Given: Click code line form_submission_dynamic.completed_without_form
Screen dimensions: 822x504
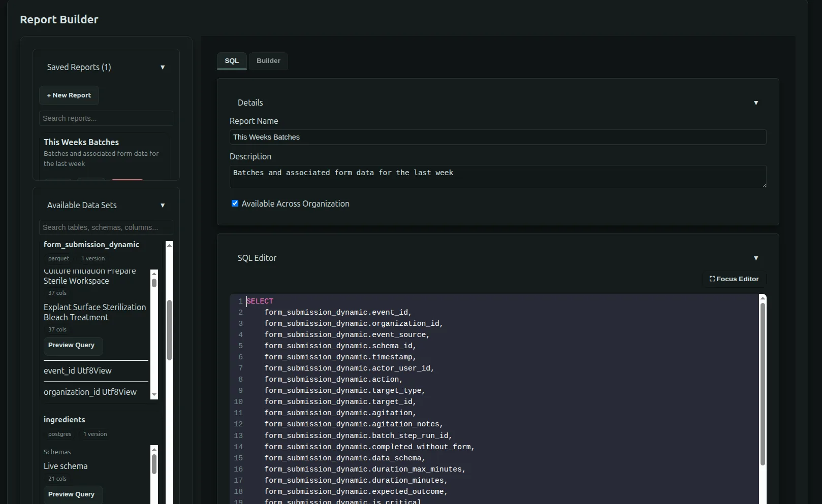Looking at the screenshot, I should [369, 447].
